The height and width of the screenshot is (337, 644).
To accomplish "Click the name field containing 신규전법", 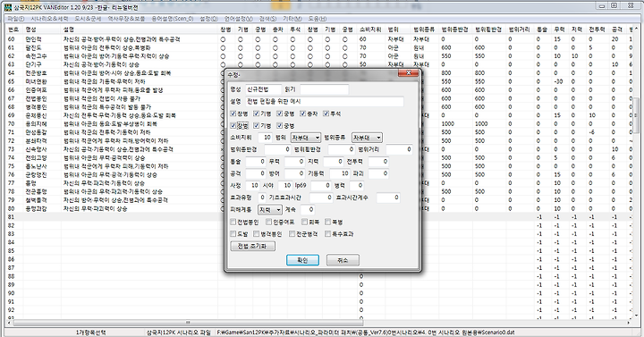I will coord(263,89).
